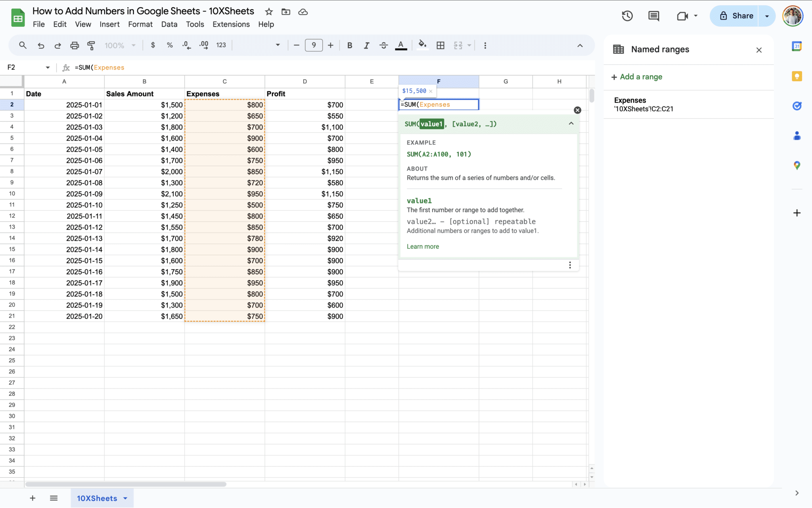Click the print icon in toolbar
812x508 pixels.
pyautogui.click(x=75, y=45)
